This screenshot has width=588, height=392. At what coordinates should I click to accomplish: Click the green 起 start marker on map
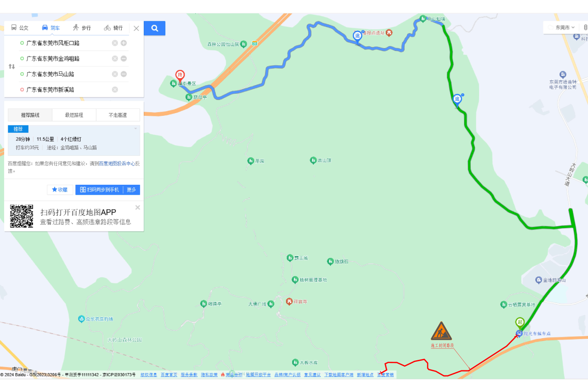tap(520, 323)
